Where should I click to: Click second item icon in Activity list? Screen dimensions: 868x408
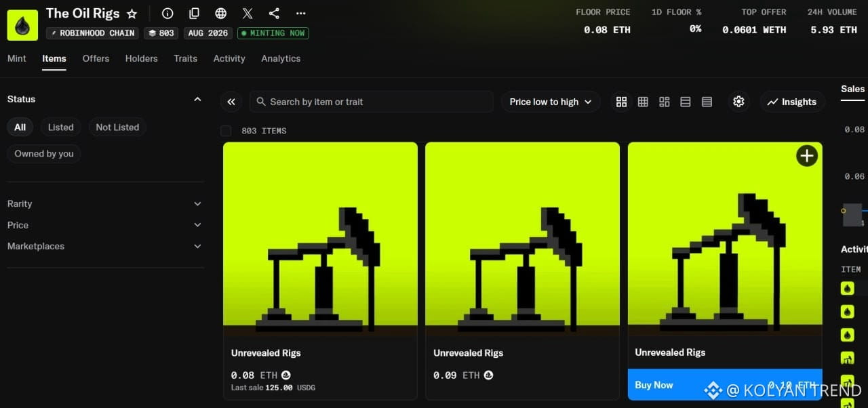tap(847, 312)
